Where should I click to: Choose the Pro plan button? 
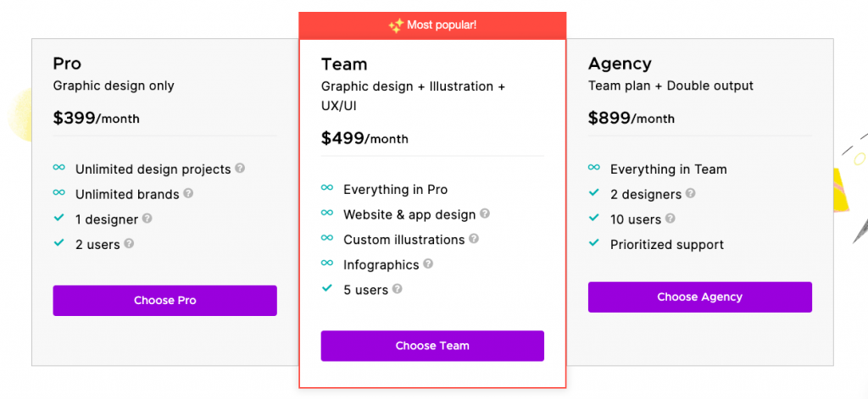[165, 301]
